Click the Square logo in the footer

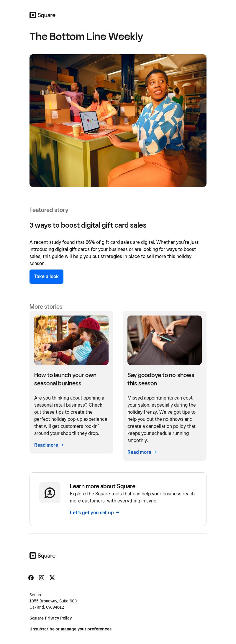[42, 556]
